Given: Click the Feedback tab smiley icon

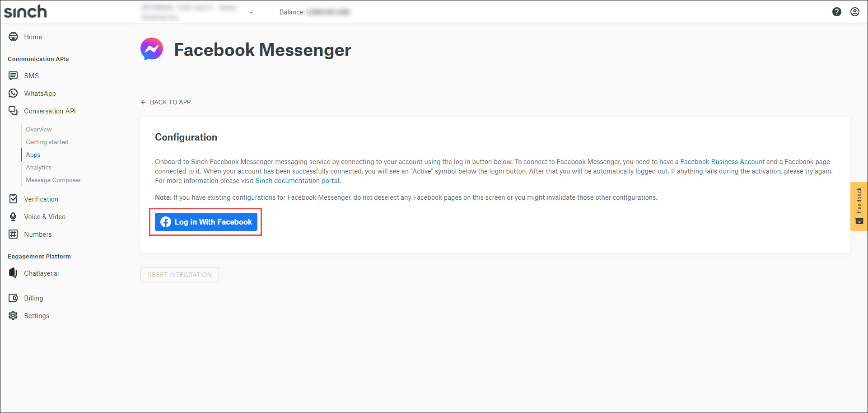Looking at the screenshot, I should 859,221.
